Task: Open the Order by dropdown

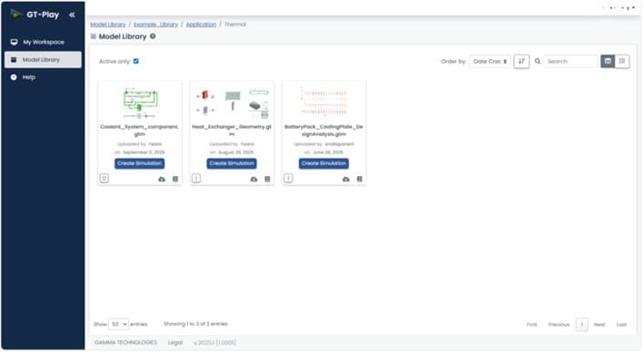Action: tap(490, 62)
